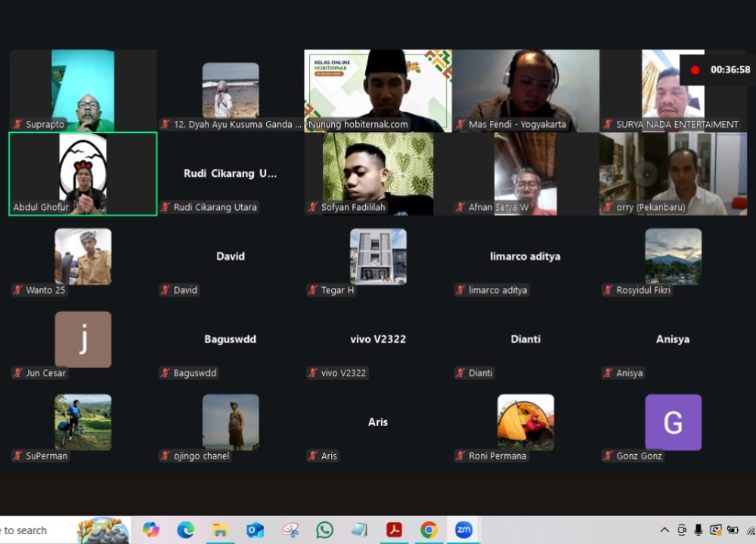Image resolution: width=756 pixels, height=544 pixels.
Task: Click ojingo chanel profile picture
Action: (231, 422)
